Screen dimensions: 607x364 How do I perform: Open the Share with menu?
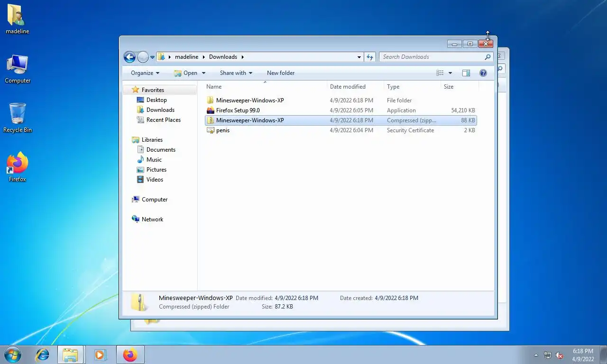click(x=236, y=73)
